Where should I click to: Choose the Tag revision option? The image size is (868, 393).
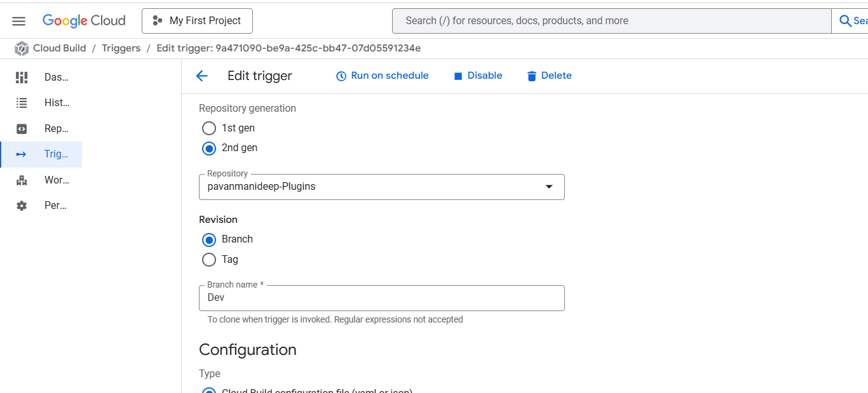click(209, 260)
